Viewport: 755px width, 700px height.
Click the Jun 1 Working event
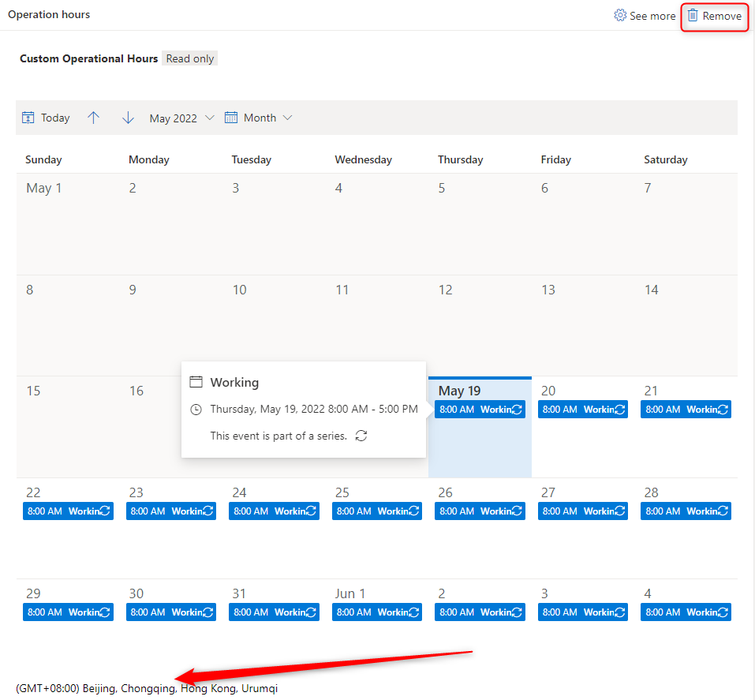[376, 612]
